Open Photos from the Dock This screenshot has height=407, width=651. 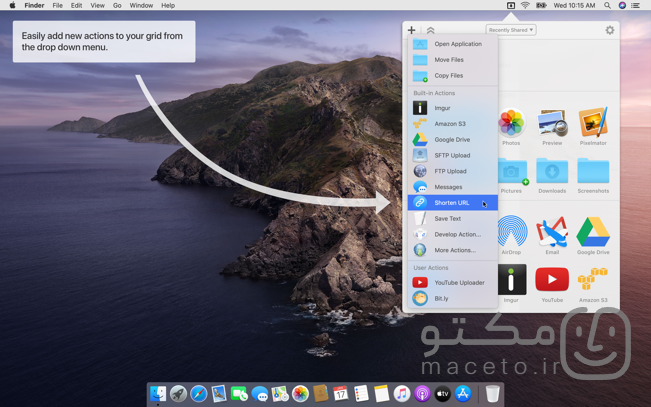pyautogui.click(x=300, y=393)
